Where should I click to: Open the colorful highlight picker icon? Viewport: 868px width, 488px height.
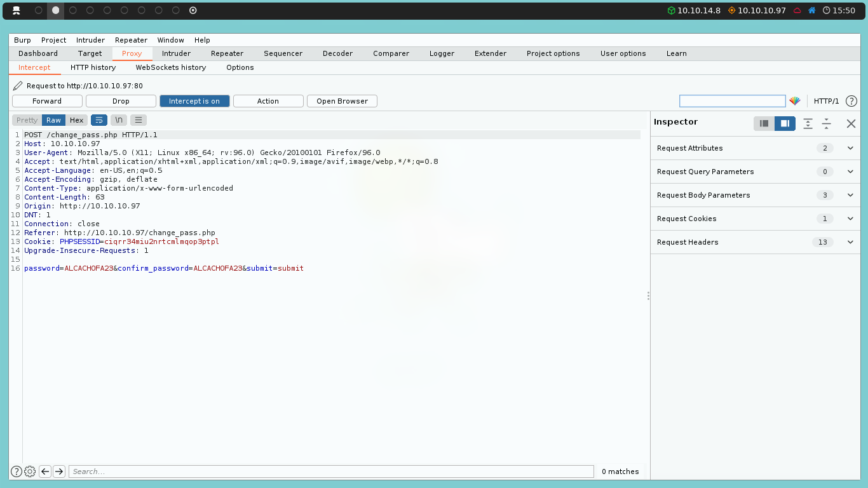tap(795, 101)
